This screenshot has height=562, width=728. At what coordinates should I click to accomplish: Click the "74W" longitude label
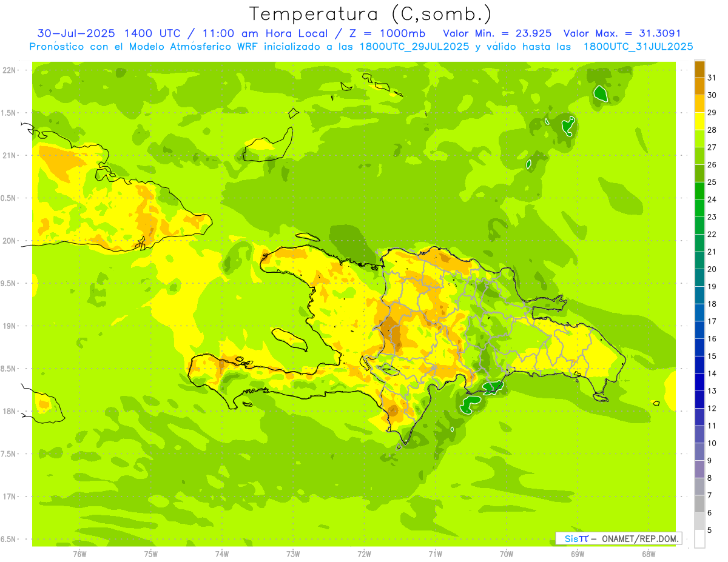(222, 554)
